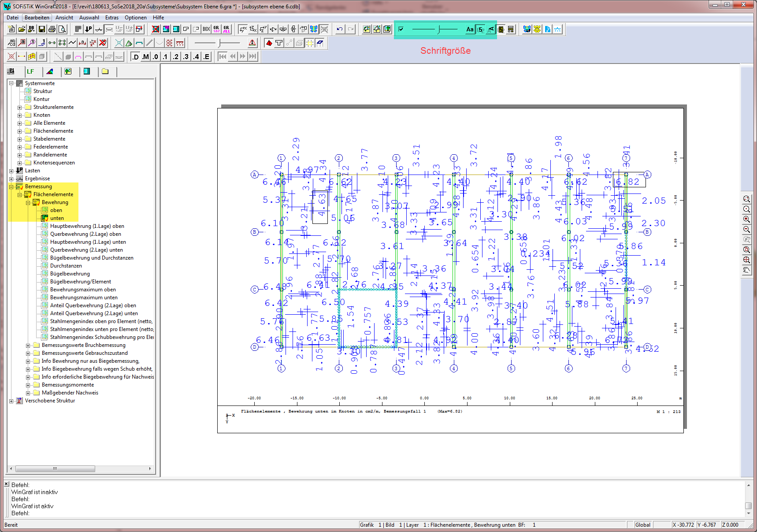Collapse the Bemessung tree node

click(x=11, y=186)
